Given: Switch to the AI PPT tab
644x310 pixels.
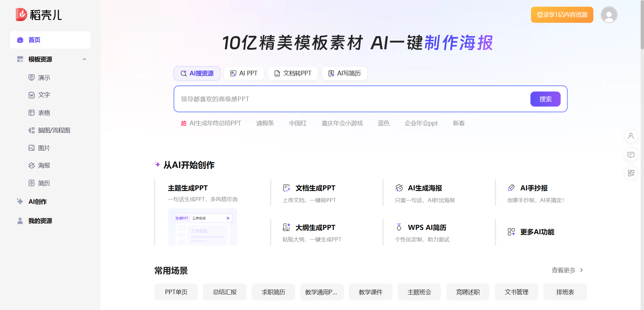Looking at the screenshot, I should (244, 73).
